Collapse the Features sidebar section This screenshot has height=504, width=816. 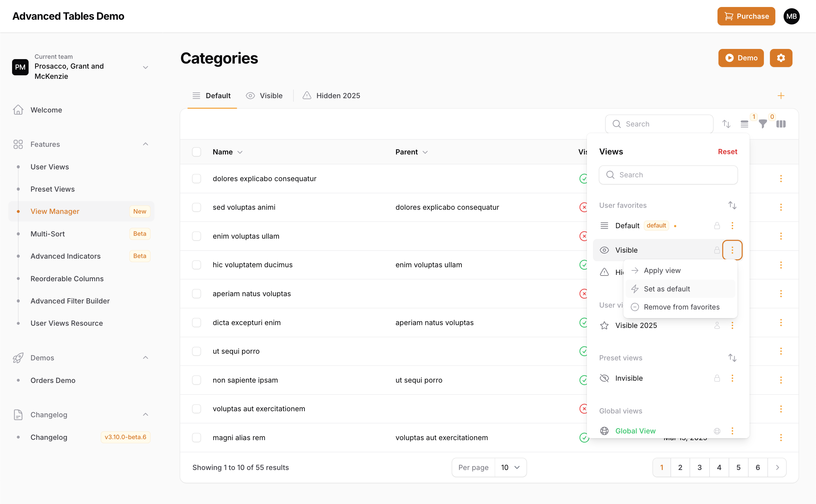pos(145,144)
